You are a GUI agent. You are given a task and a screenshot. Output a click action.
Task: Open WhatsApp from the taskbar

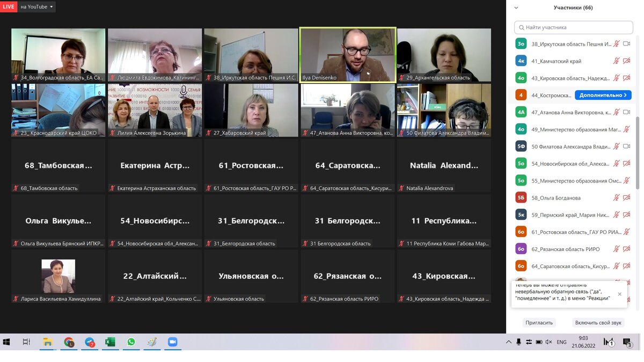pyautogui.click(x=131, y=342)
